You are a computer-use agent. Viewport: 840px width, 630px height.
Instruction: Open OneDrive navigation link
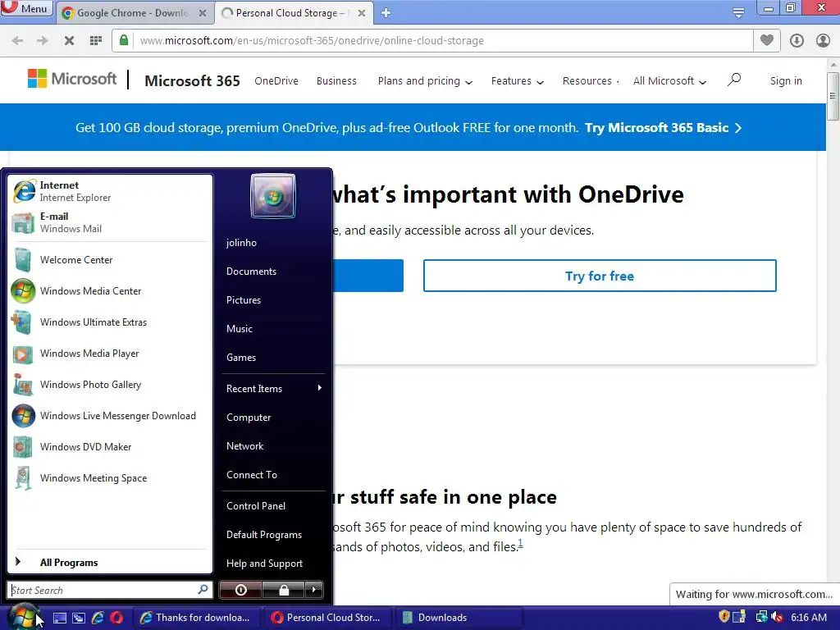click(276, 81)
